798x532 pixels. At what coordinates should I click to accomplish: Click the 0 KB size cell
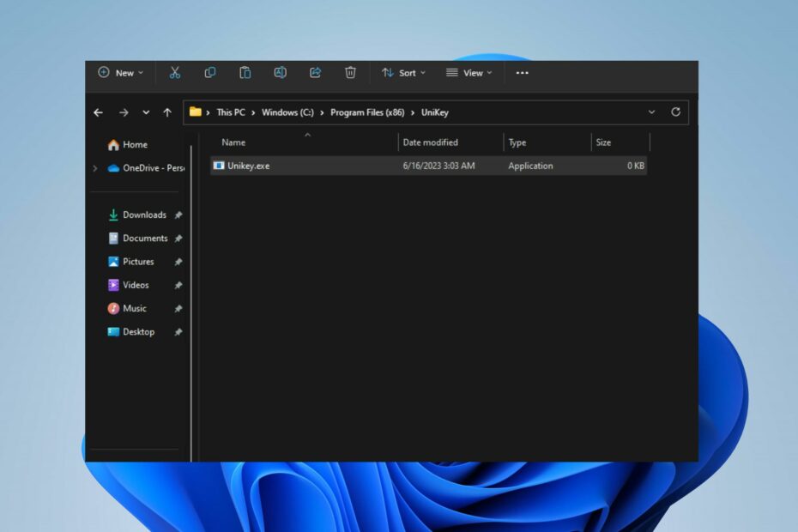click(636, 166)
